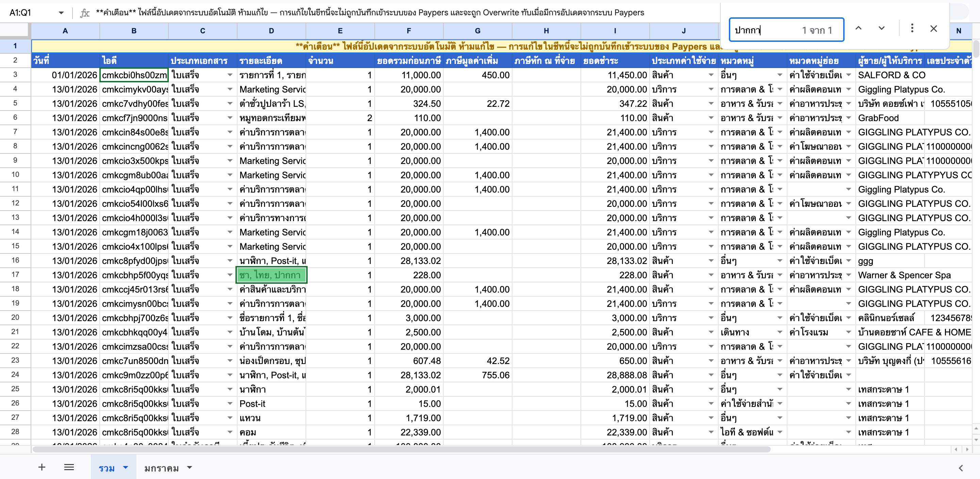Click the find input with ปากกา
Screen dimensions: 980x479
point(786,30)
